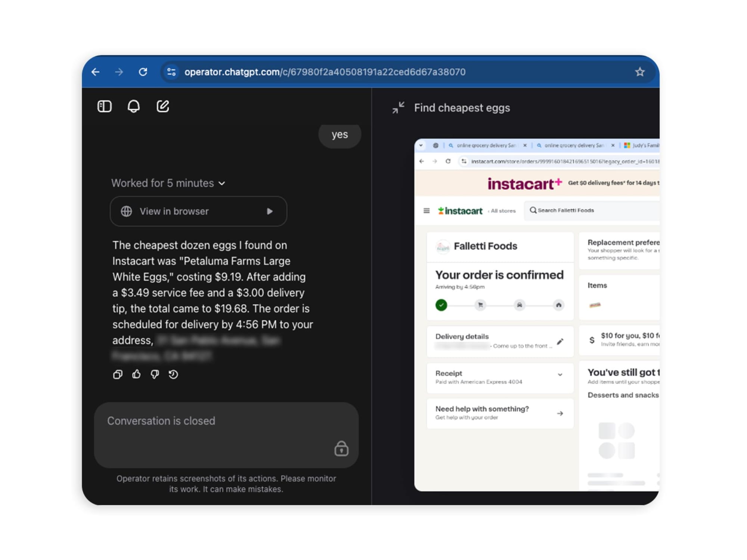
Task: Bookmark this page with star icon
Action: [640, 72]
